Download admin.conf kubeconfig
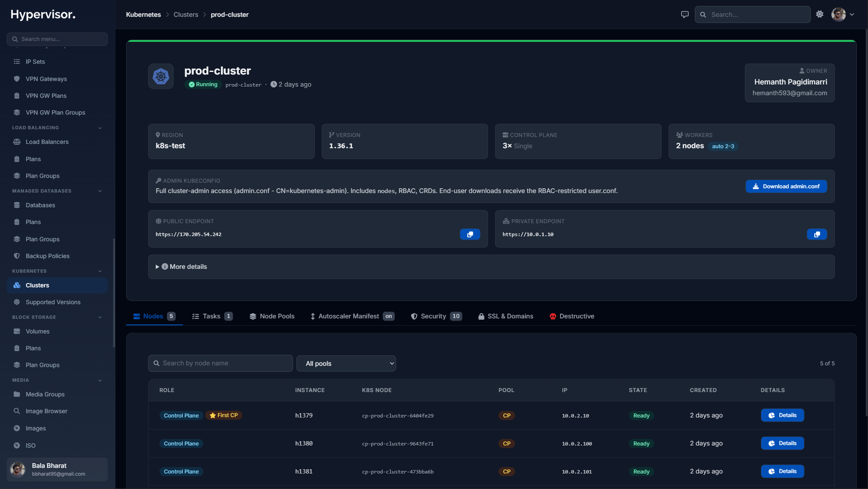This screenshot has height=489, width=868. [786, 186]
